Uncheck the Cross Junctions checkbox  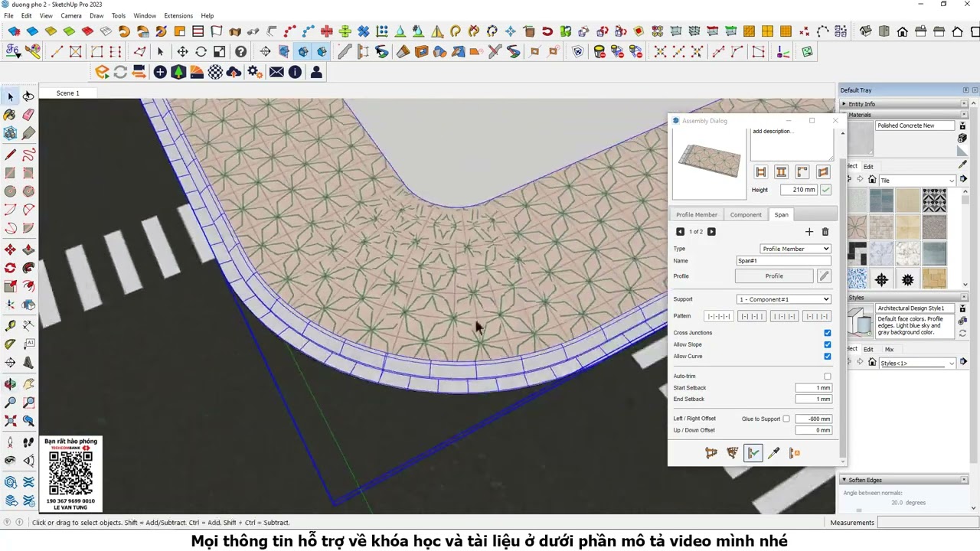click(827, 333)
